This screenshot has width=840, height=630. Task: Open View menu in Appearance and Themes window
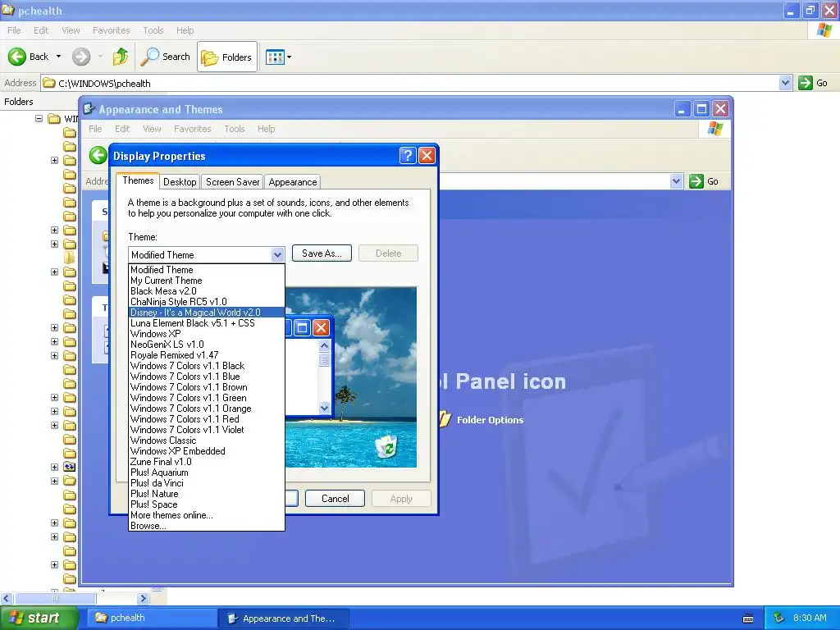152,129
